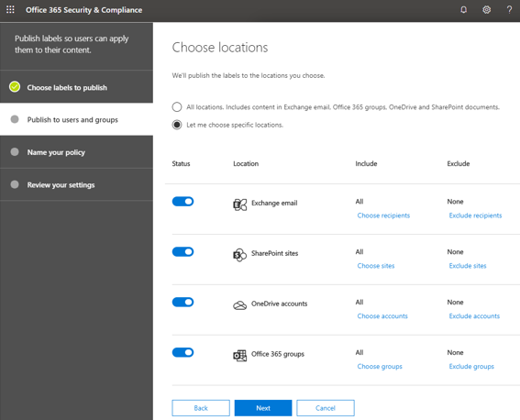Screen dimensions: 520x420
Task: Open the settings gear
Action: click(486, 9)
